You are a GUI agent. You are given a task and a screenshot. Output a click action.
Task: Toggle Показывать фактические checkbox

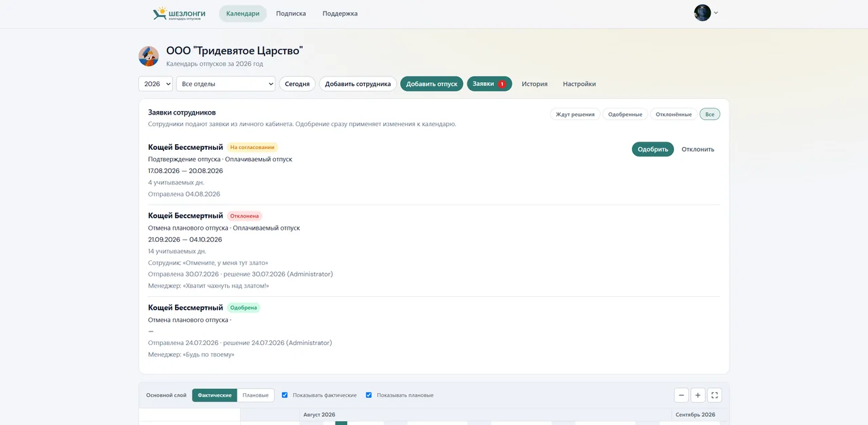pyautogui.click(x=285, y=395)
